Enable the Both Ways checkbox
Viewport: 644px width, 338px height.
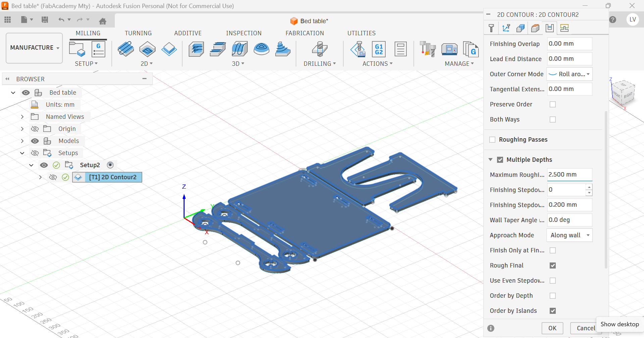pos(553,119)
